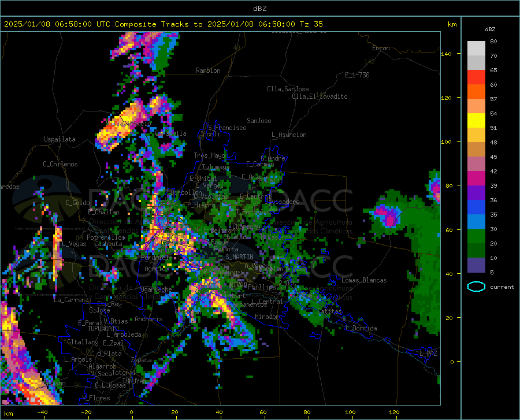Click the Tres_Mayo label
This screenshot has width=520, height=420.
(x=209, y=155)
